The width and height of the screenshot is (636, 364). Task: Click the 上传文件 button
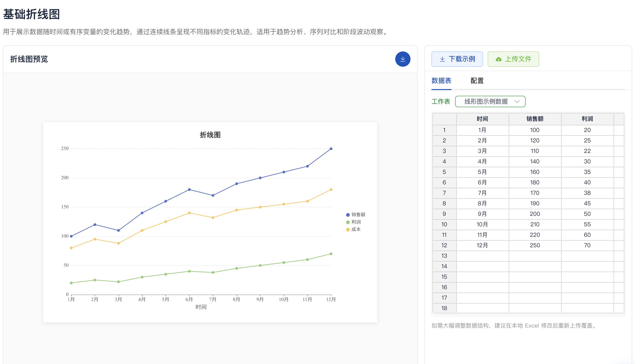513,59
